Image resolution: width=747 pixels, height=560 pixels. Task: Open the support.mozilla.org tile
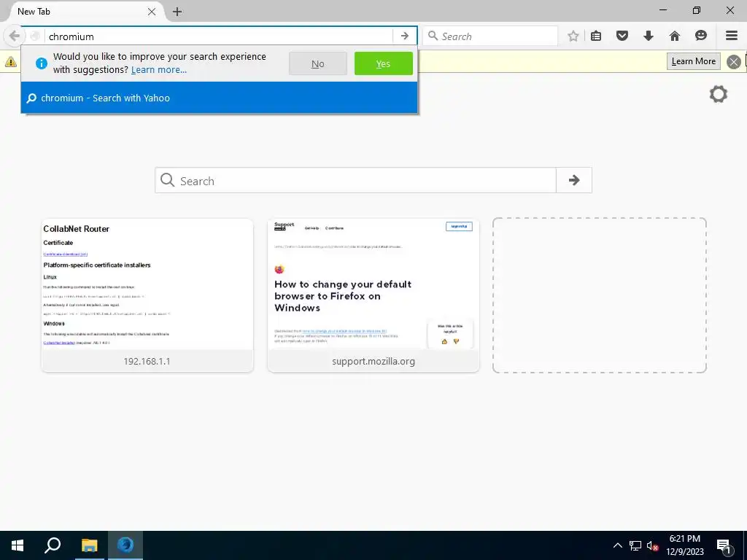pyautogui.click(x=373, y=295)
